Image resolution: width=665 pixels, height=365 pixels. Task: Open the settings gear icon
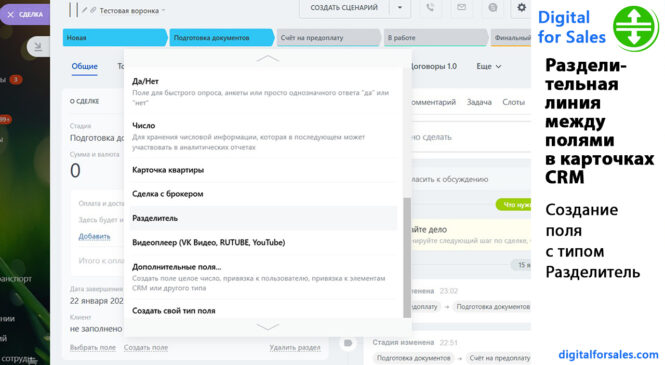tap(521, 8)
